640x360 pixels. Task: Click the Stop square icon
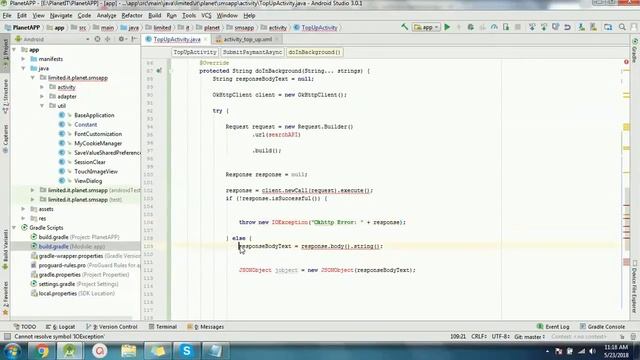518,27
